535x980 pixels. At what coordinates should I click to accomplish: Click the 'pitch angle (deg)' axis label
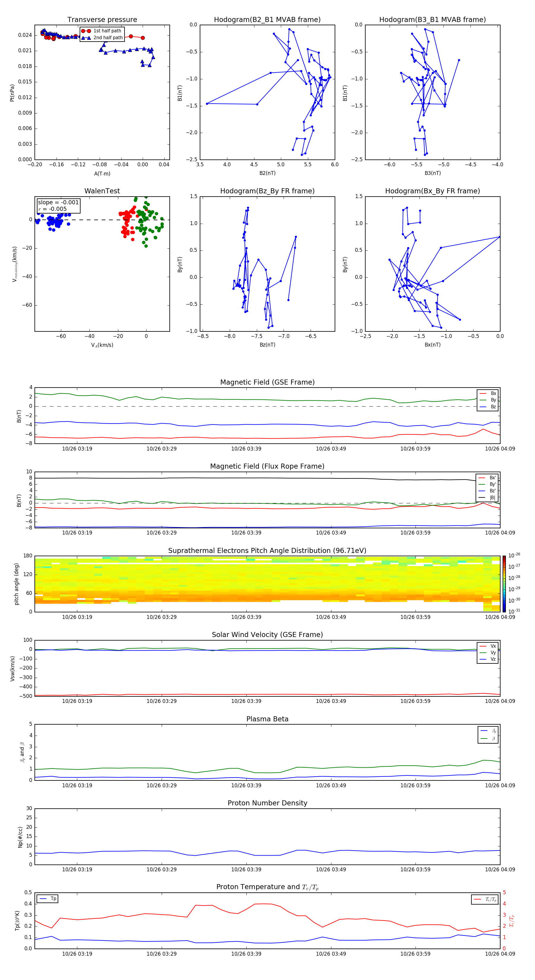(x=16, y=584)
